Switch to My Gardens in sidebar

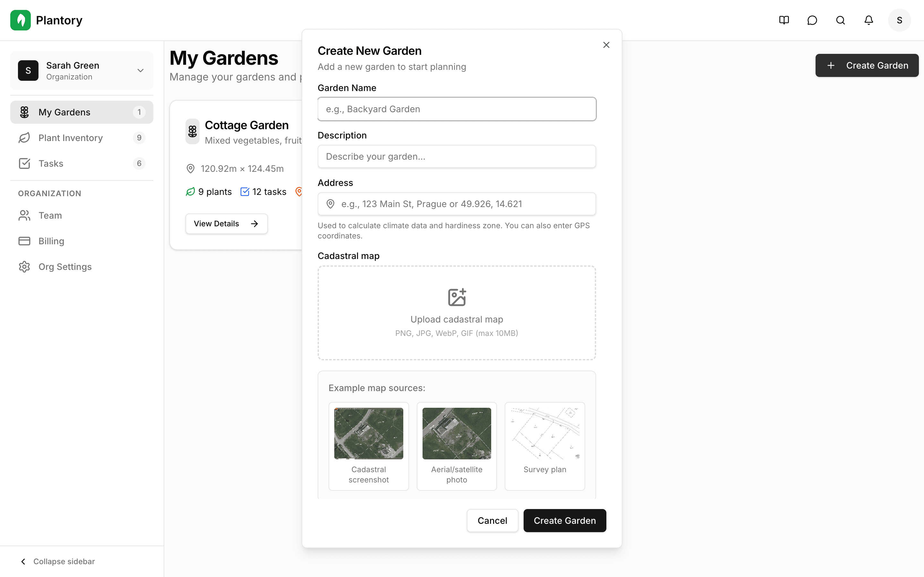point(64,112)
